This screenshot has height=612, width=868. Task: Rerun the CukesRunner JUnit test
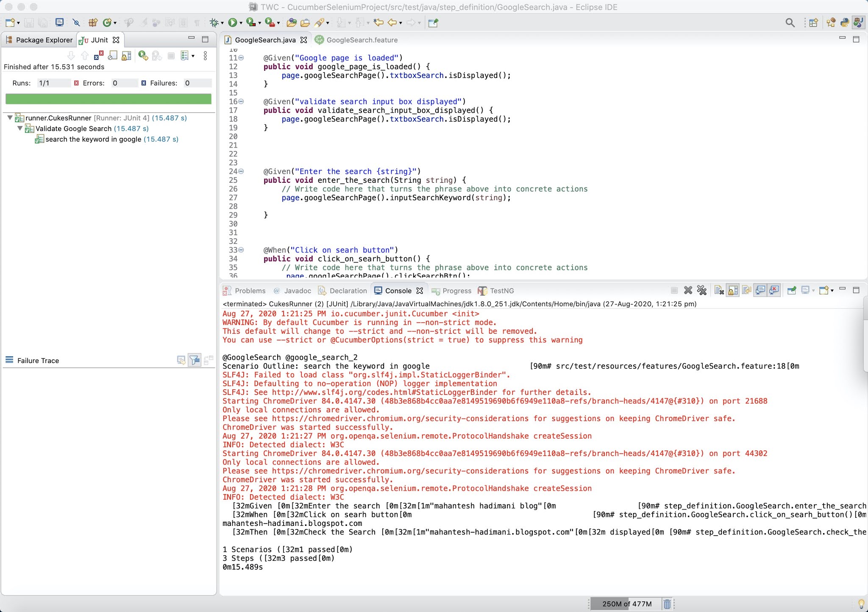coord(143,56)
